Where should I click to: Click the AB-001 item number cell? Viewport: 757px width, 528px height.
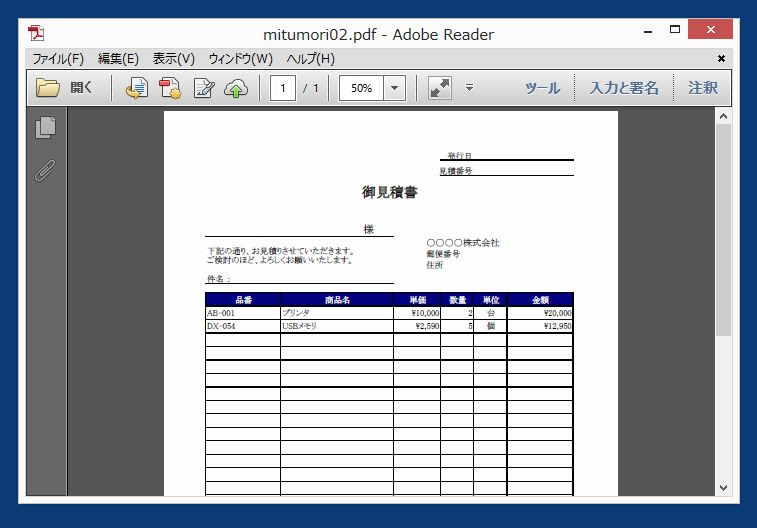point(243,313)
